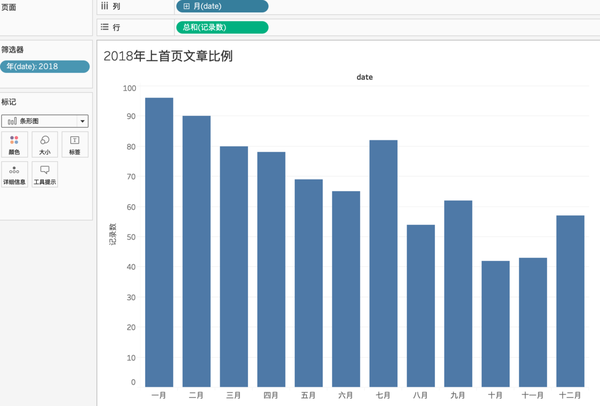Image resolution: width=600 pixels, height=406 pixels.
Task: Select the July (七月) bar
Action: (x=383, y=263)
